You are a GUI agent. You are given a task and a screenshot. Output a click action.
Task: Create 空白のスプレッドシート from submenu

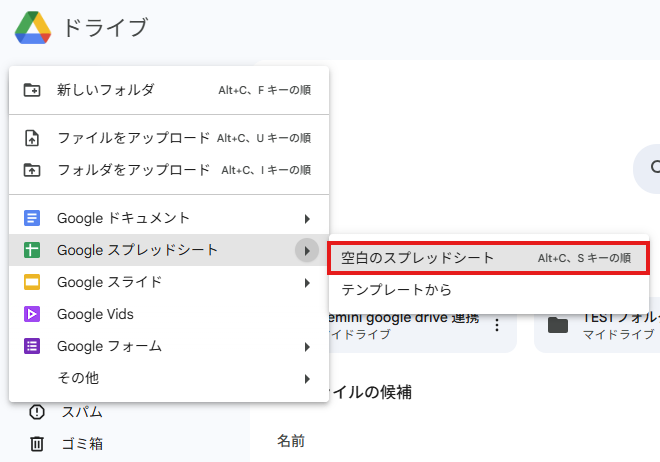click(x=489, y=258)
